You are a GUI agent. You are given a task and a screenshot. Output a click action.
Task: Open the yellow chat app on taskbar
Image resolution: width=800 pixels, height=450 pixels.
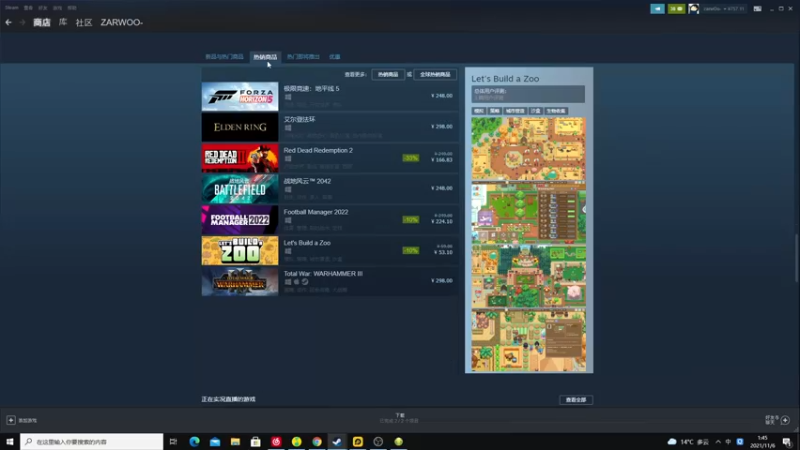click(358, 441)
